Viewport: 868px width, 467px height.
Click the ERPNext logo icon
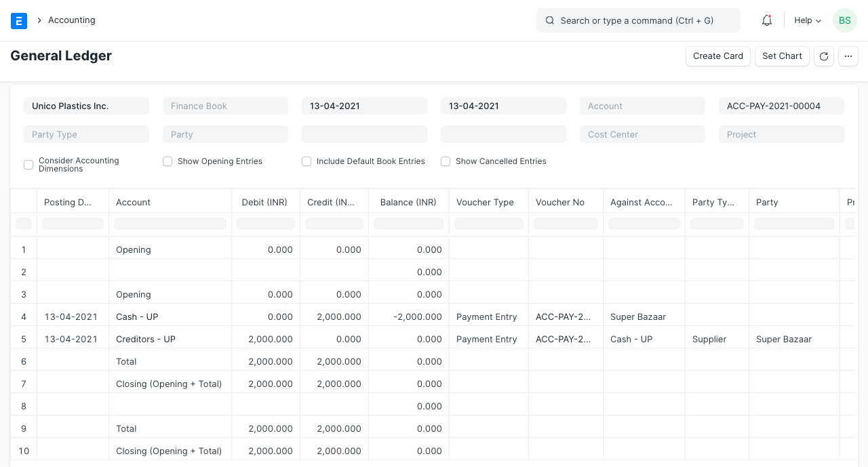click(19, 20)
